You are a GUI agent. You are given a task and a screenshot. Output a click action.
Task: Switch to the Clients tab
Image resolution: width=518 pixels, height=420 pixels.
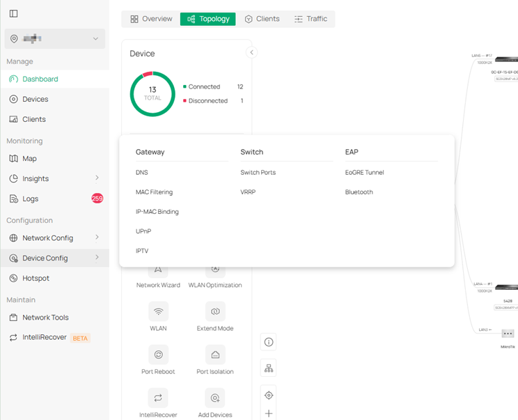(262, 19)
